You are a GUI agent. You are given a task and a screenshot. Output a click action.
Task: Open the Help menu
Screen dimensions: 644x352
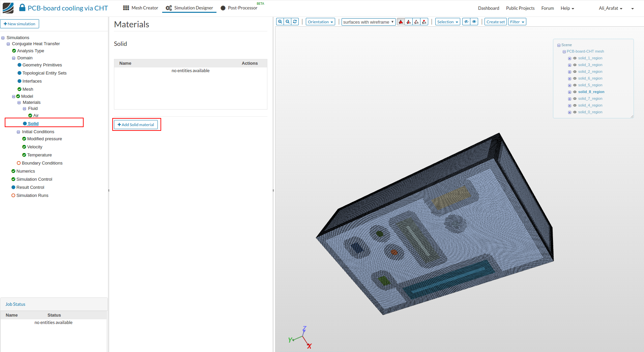567,8
